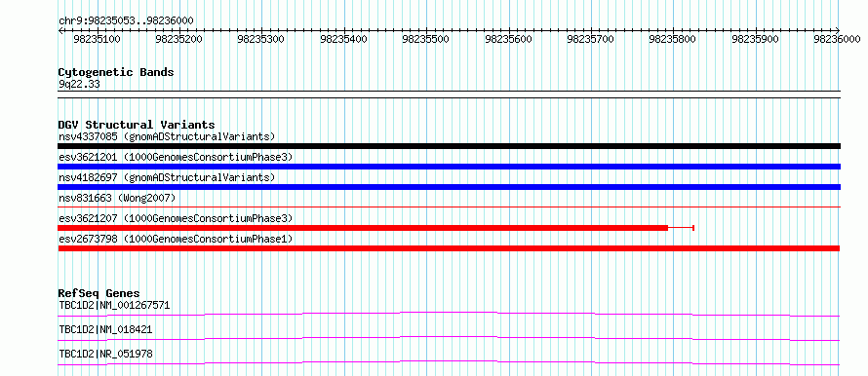
Task: Click the left arrow of the ruler
Action: coord(60,31)
